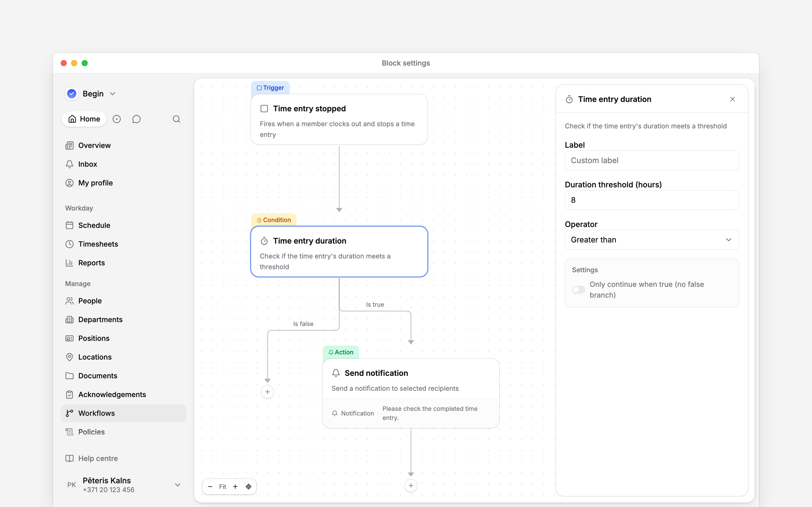
Task: Zoom in canvas with the plus icon
Action: pyautogui.click(x=235, y=487)
